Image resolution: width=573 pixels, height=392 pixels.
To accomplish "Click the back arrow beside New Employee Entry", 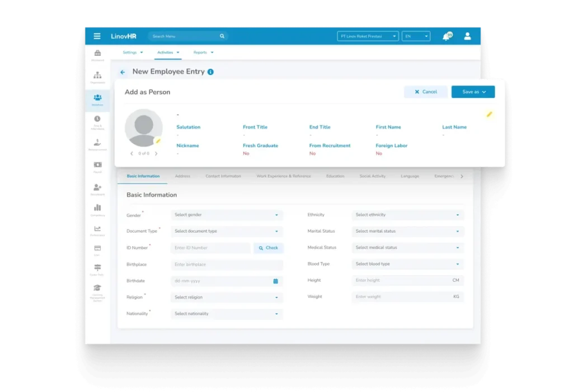I will 123,72.
